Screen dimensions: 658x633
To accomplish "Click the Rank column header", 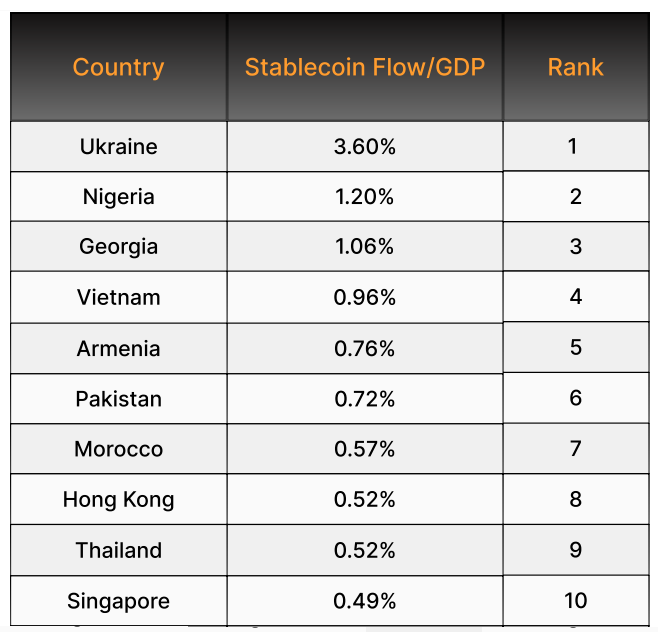I will [575, 68].
